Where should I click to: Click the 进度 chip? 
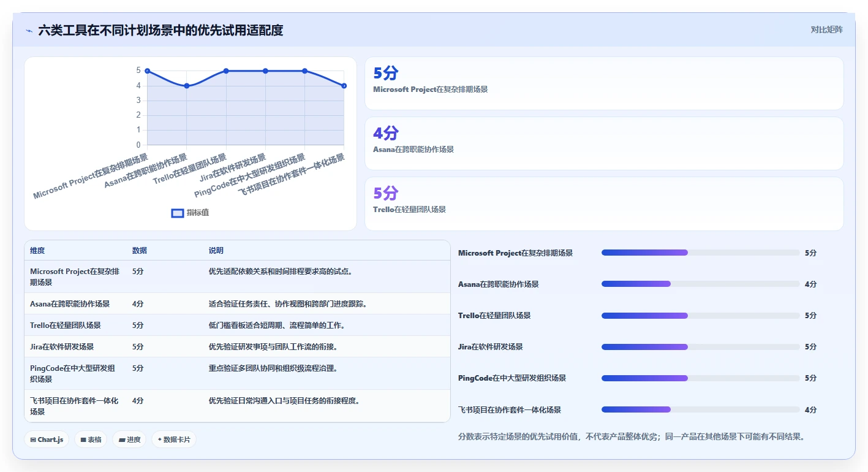coord(129,440)
